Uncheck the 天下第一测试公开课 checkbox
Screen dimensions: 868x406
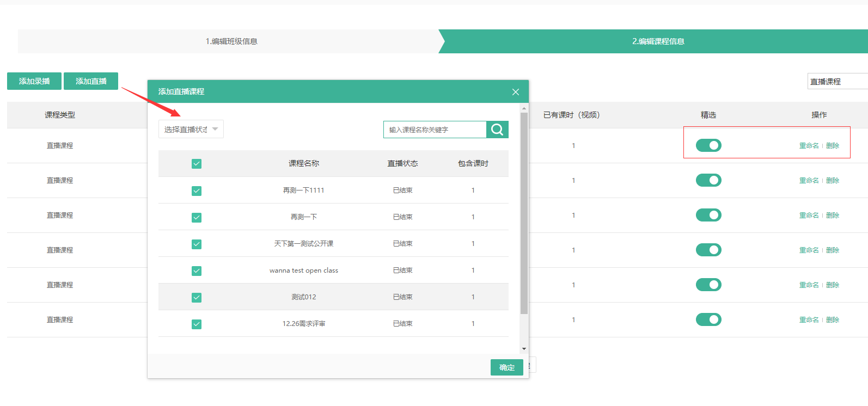tap(197, 244)
